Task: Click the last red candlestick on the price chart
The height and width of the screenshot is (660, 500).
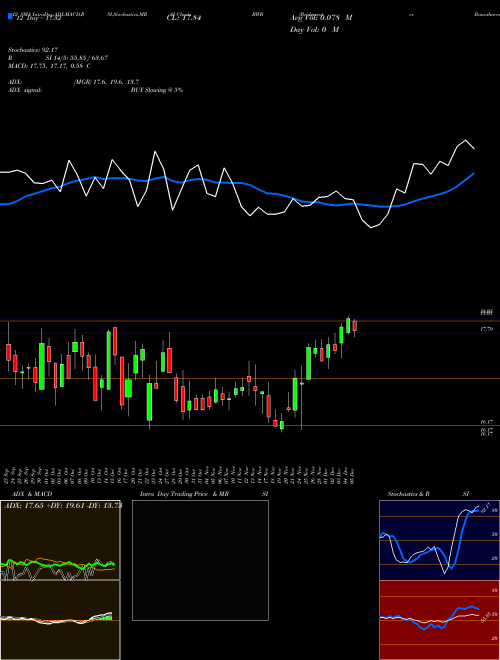Action: pyautogui.click(x=355, y=326)
